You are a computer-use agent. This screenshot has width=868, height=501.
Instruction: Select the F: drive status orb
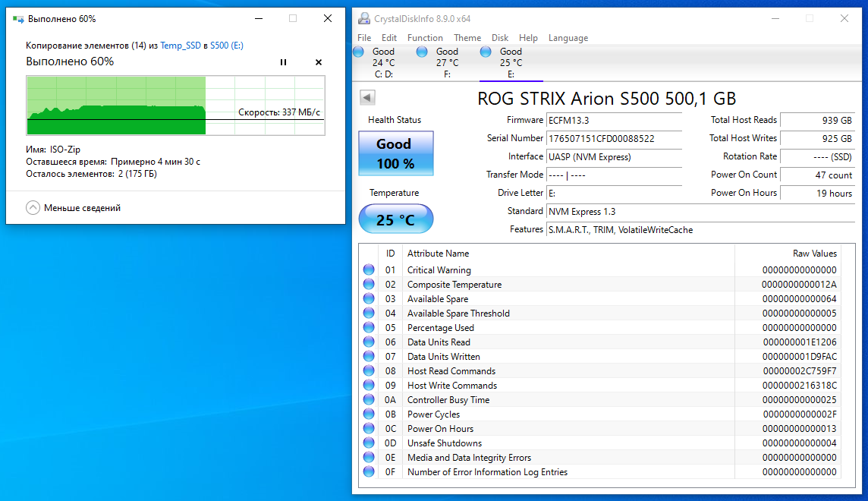(423, 52)
